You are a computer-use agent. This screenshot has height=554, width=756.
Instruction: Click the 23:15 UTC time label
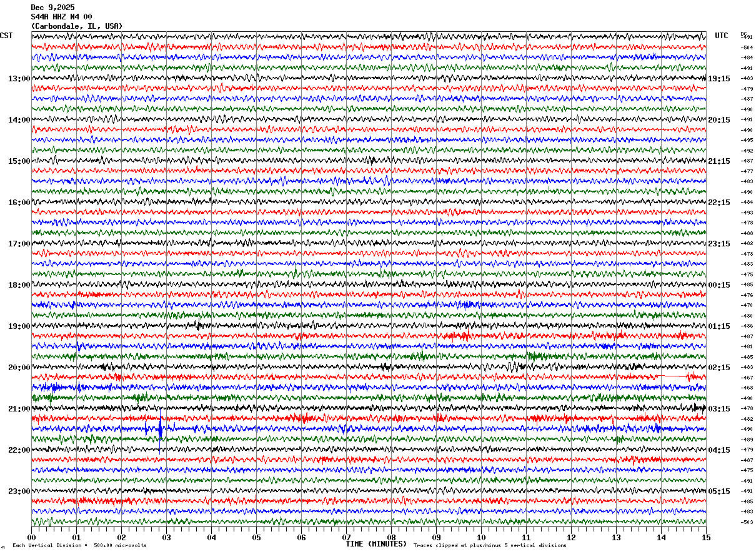point(719,244)
